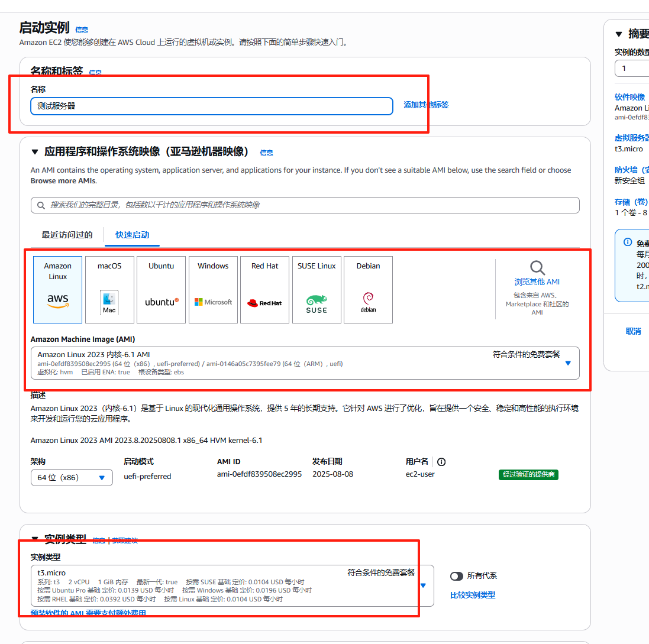The height and width of the screenshot is (644, 649).
Task: Select the Red Hat AMI tile
Action: tap(265, 290)
